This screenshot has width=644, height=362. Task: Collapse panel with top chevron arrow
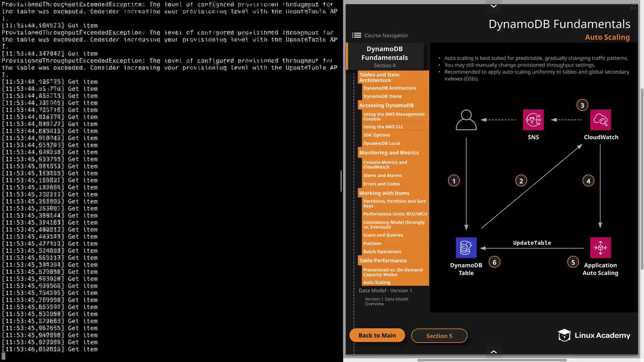click(x=493, y=6)
